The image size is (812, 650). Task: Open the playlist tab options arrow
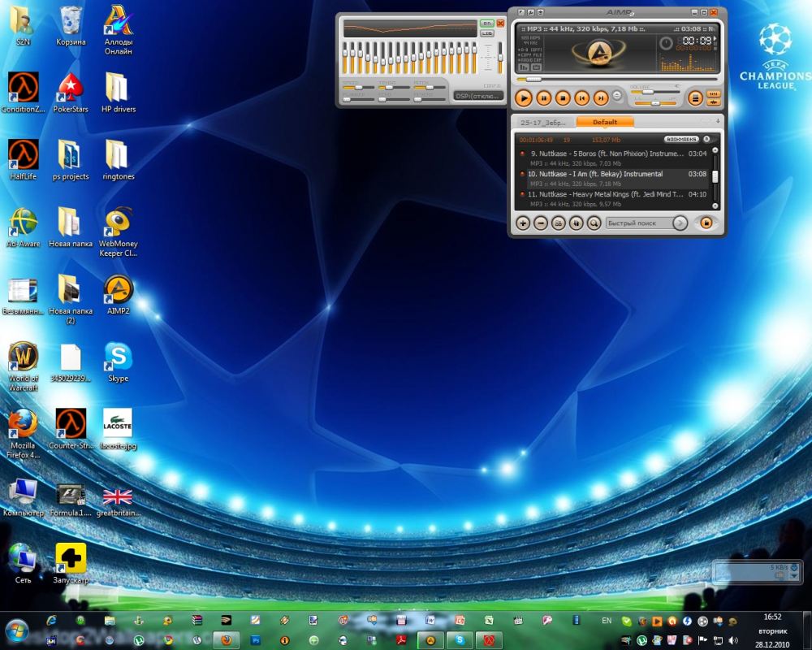click(718, 121)
